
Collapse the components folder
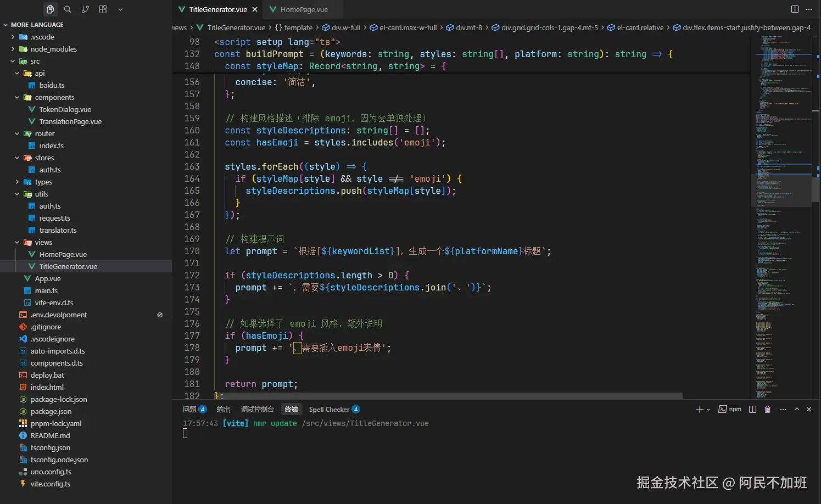(x=17, y=98)
